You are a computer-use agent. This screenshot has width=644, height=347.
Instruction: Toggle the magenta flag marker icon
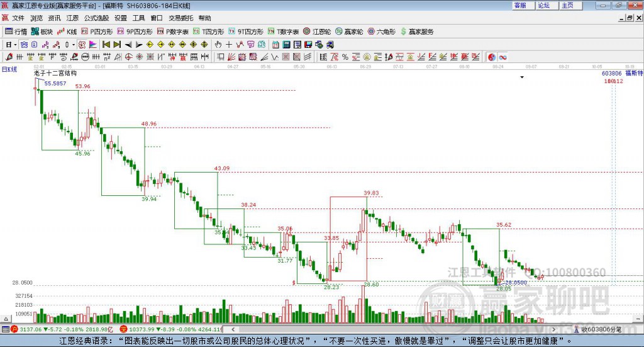pos(93,45)
